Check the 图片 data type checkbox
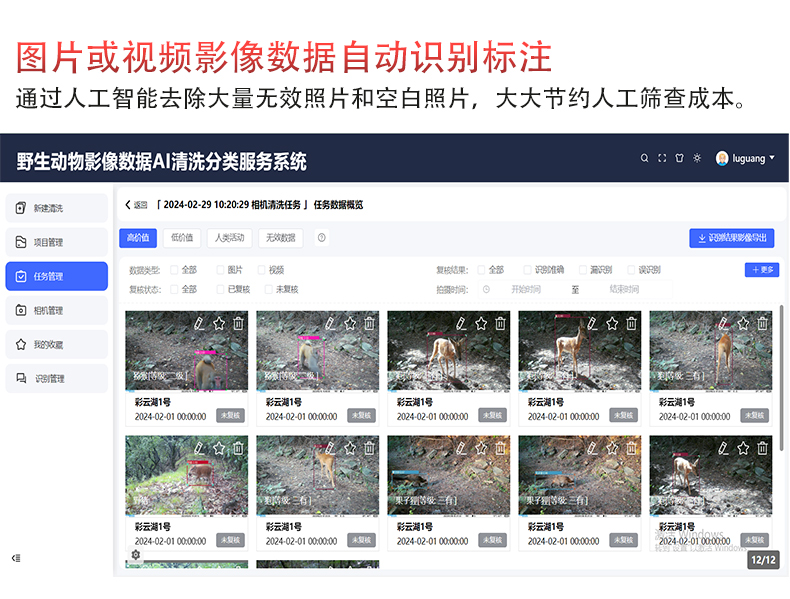Viewport: 790px width, 599px height. (x=220, y=270)
